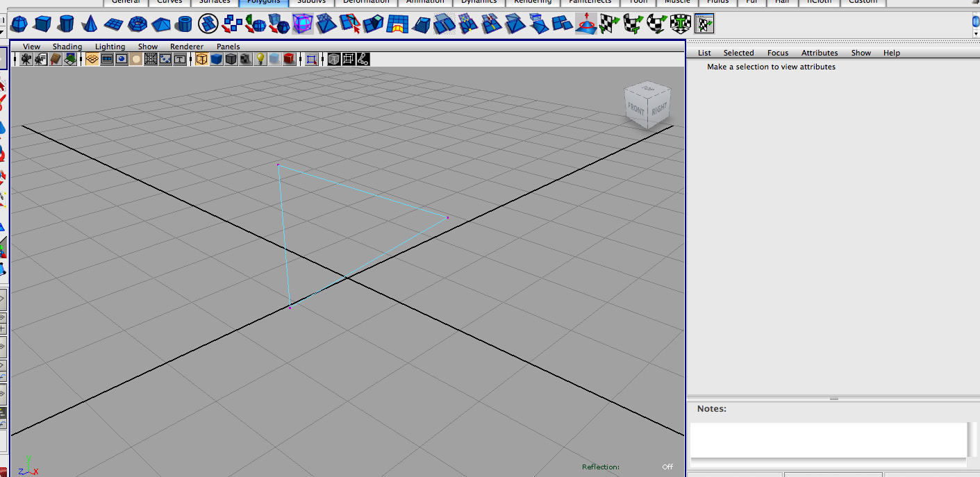This screenshot has height=477, width=980.
Task: Open the Attribute Editor Attributes menu
Action: (820, 53)
